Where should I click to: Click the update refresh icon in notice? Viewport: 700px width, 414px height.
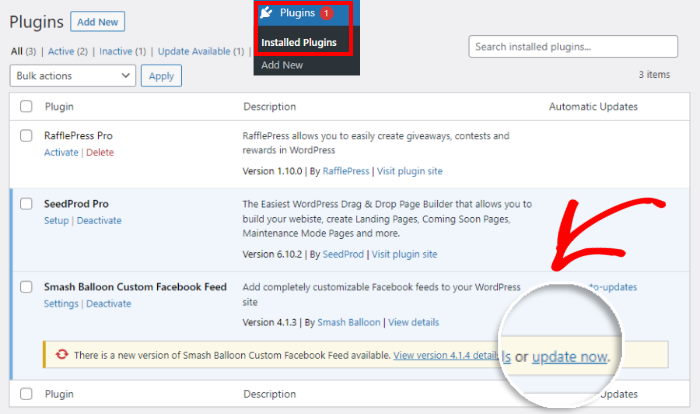(x=62, y=355)
